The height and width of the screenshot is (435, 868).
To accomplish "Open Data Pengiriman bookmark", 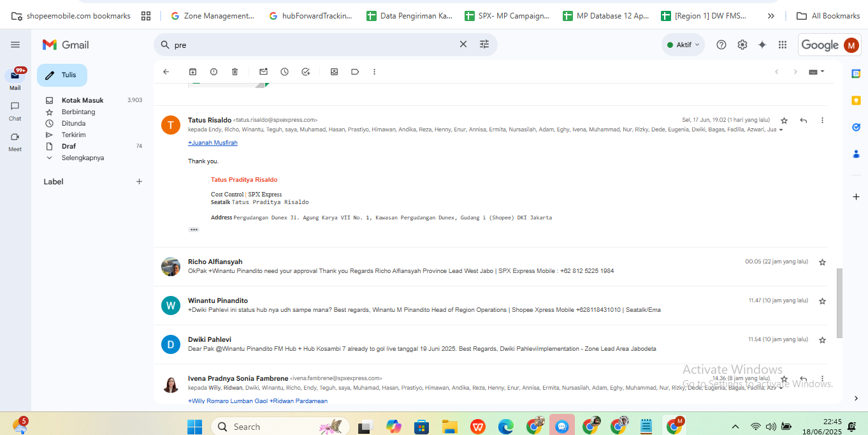I will [x=409, y=16].
